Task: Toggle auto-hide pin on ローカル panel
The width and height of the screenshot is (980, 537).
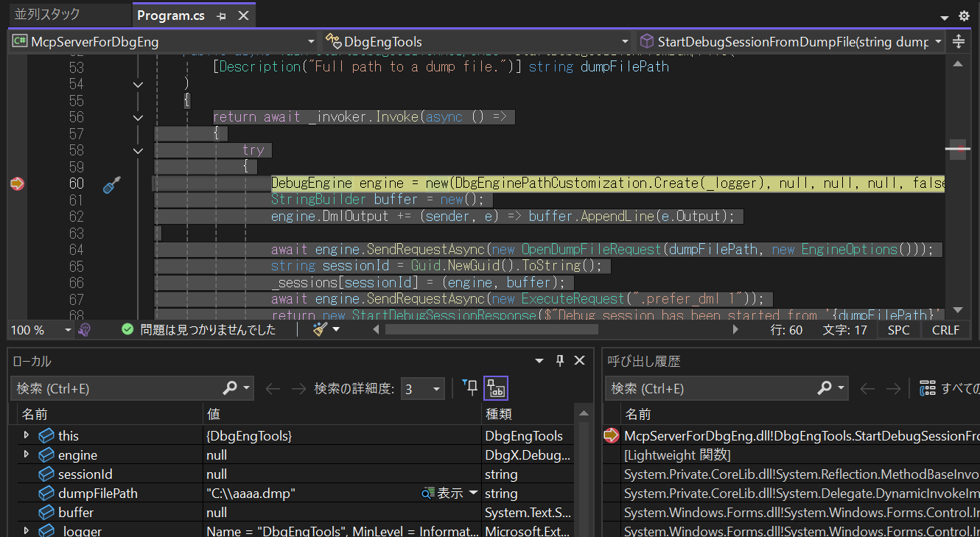Action: tap(559, 360)
